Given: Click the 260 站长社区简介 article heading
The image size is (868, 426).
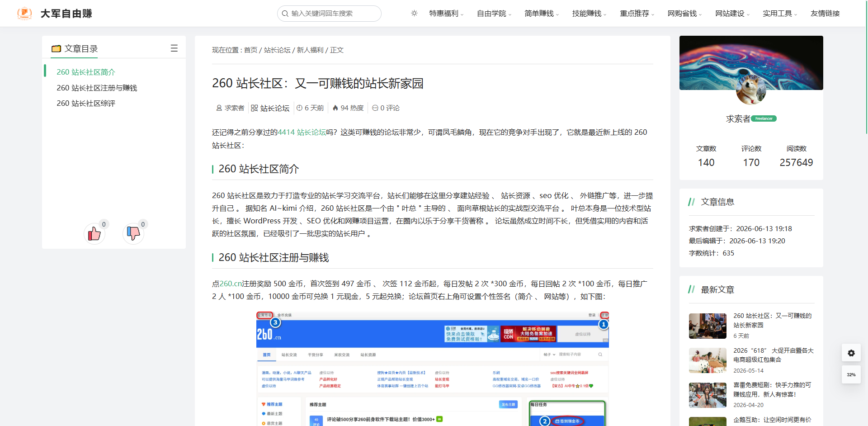Looking at the screenshot, I should coord(259,169).
